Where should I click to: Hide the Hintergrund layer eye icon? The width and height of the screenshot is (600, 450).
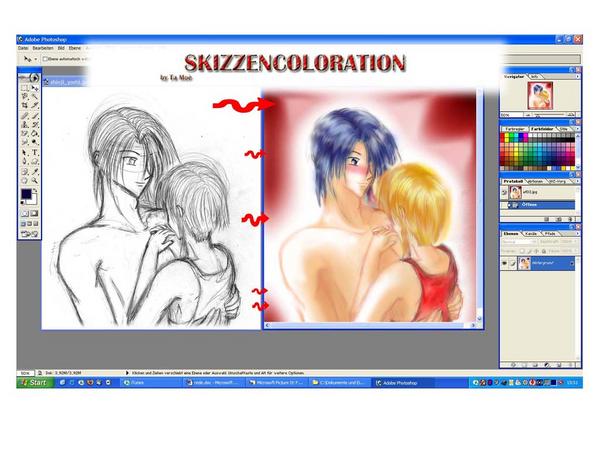coord(505,263)
